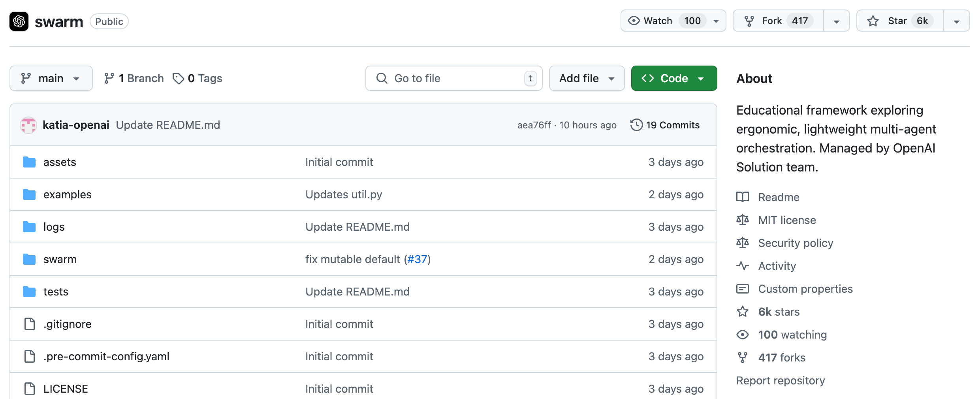Click the fork icon beside 417 forks

click(x=743, y=358)
